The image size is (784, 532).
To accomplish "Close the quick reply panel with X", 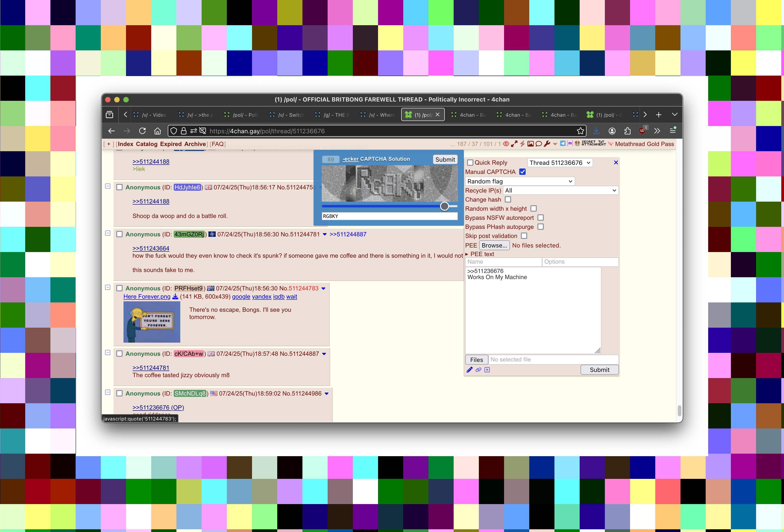I will tap(616, 162).
